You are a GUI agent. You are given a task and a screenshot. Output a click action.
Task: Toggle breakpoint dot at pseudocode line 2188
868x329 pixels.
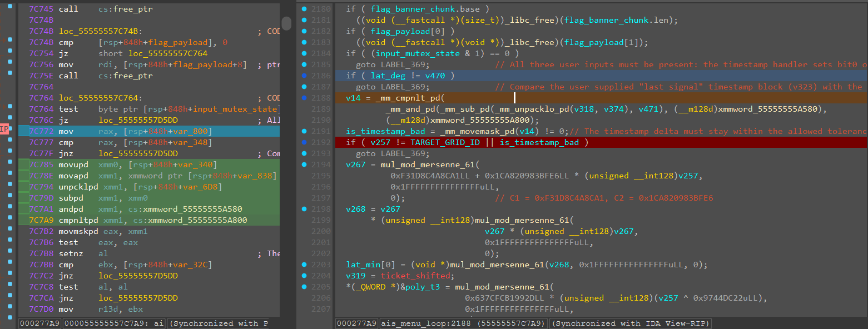[304, 98]
